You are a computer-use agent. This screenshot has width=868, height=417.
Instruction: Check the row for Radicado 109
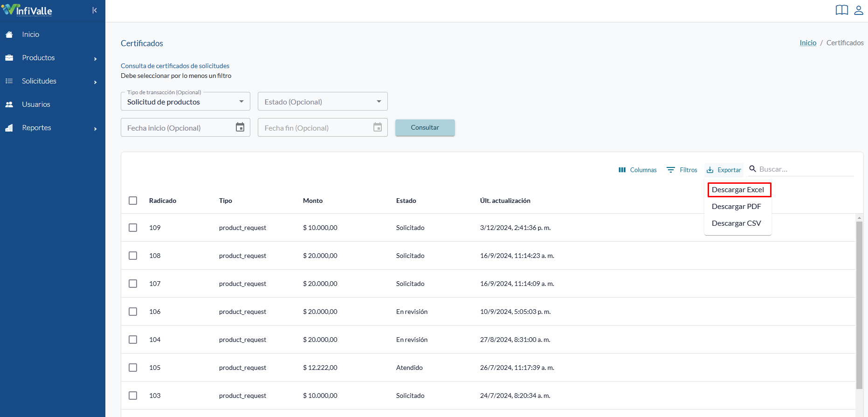click(x=133, y=228)
